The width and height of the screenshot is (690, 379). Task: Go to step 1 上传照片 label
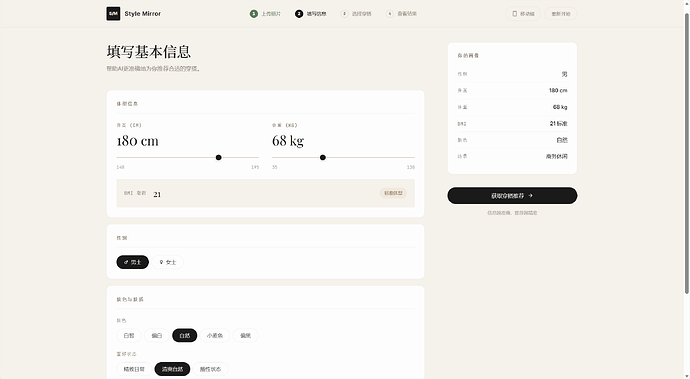(271, 14)
